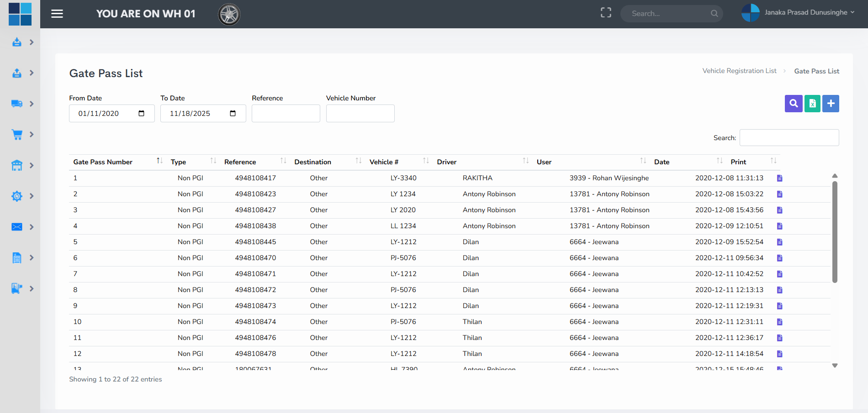Click the truck icon in sidebar

(x=17, y=104)
